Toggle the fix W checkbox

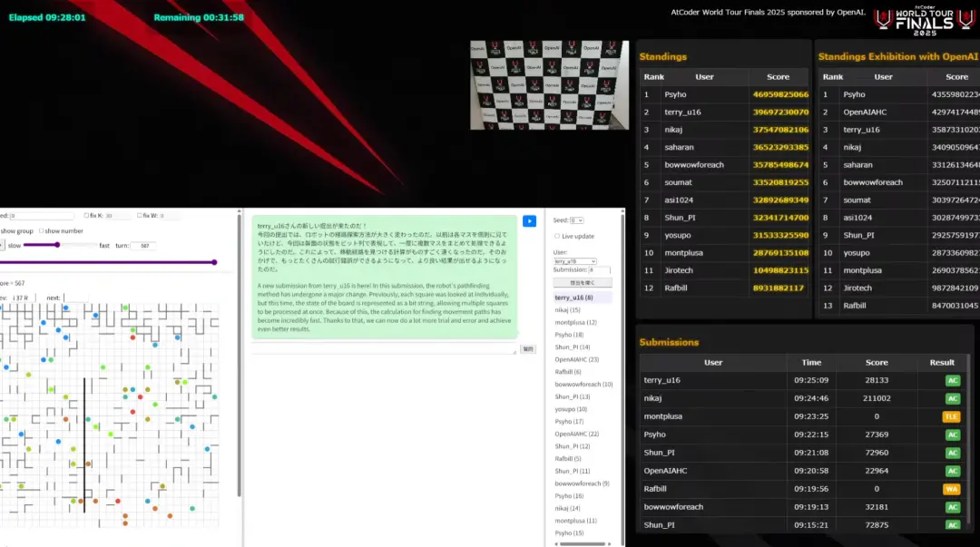point(140,216)
